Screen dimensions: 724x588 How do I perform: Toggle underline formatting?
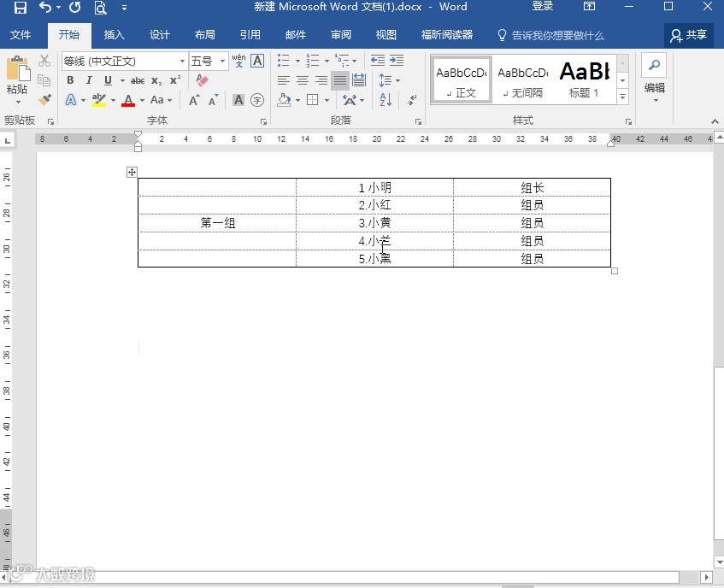[x=108, y=80]
